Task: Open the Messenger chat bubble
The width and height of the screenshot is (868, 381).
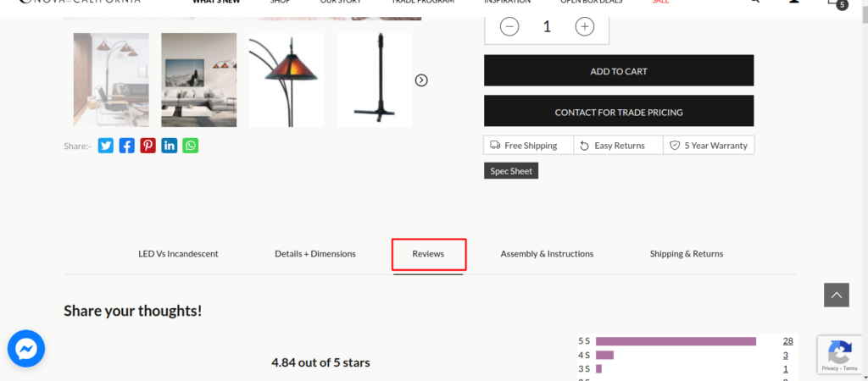Action: 26,348
